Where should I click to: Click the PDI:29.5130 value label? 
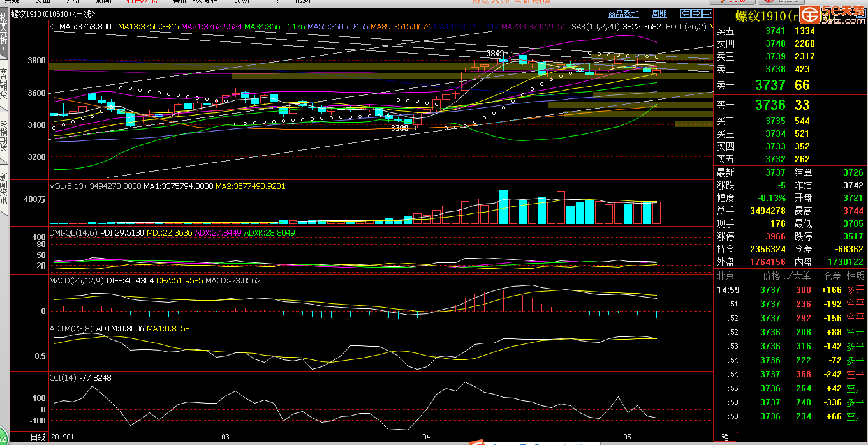point(122,233)
